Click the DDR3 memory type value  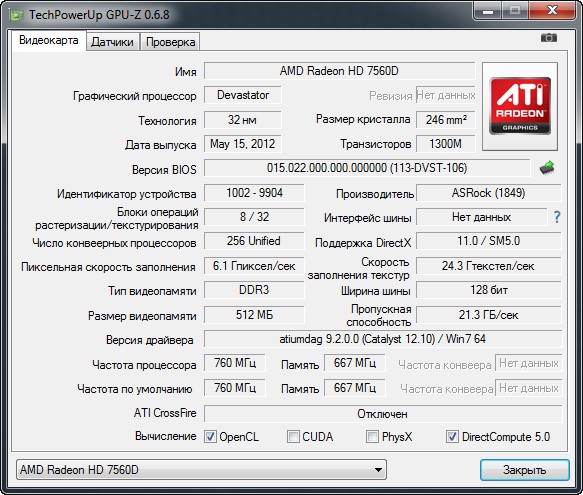(x=254, y=290)
